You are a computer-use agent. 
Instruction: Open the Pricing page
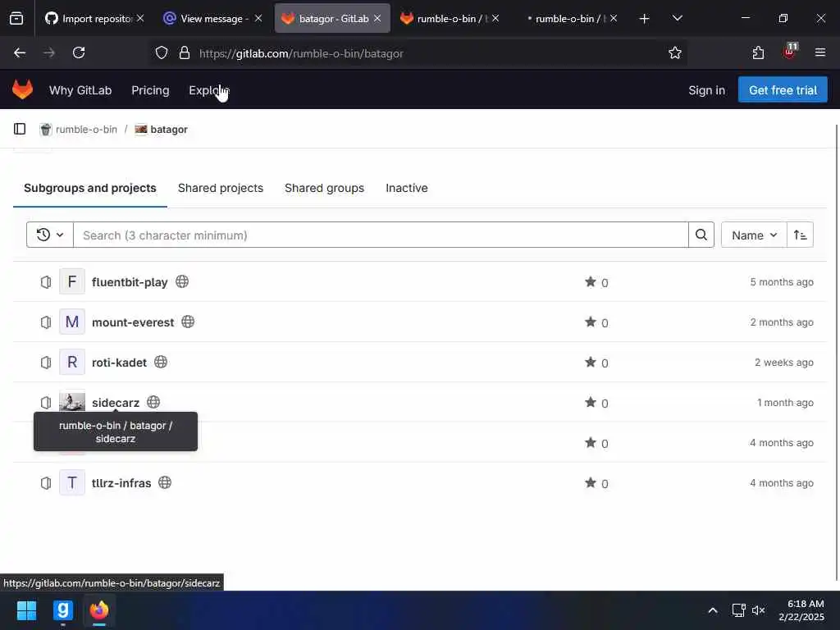(150, 90)
